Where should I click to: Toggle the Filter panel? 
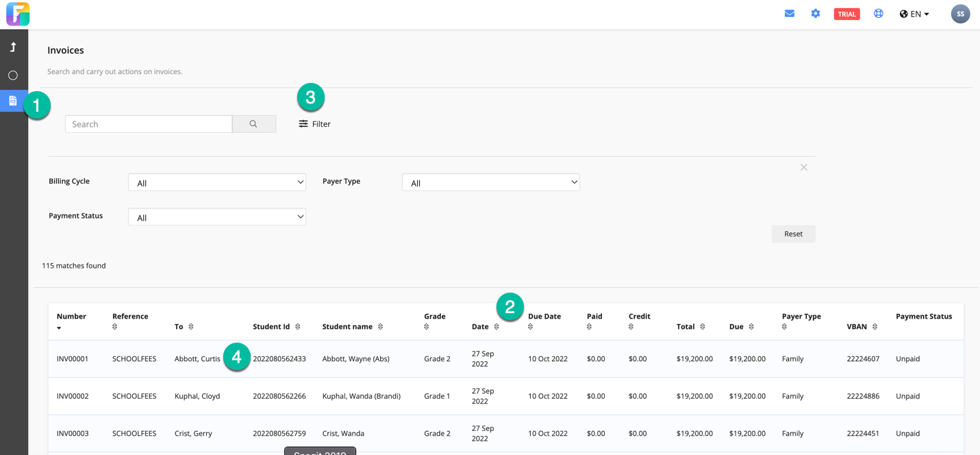pos(314,124)
